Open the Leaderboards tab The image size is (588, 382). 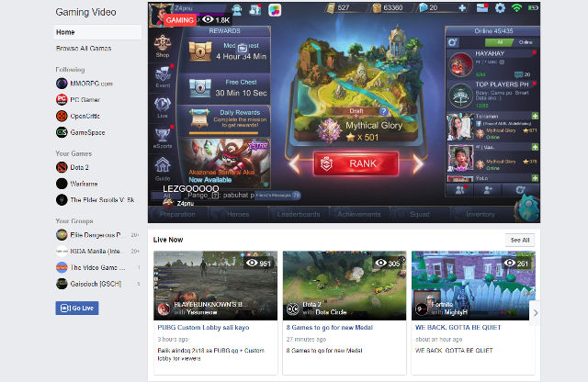pos(299,215)
